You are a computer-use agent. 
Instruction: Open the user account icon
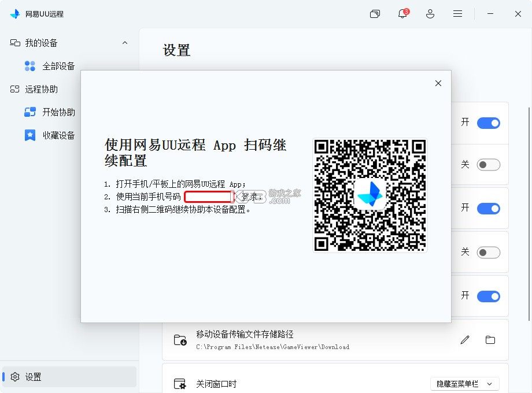(430, 14)
